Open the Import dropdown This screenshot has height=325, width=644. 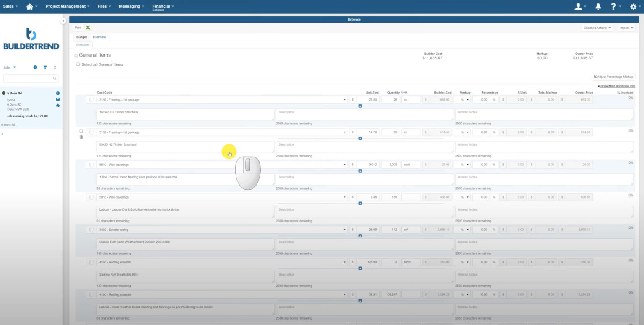click(x=626, y=28)
